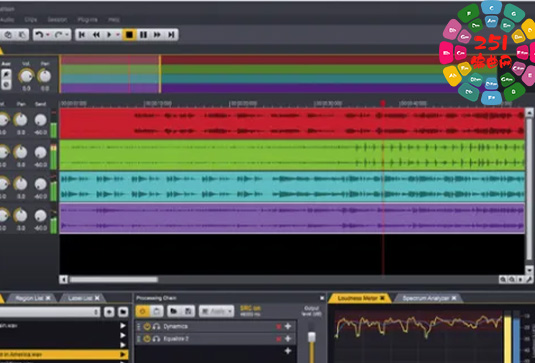The width and height of the screenshot is (535, 363).
Task: Close the Loudness Meter tab
Action: [383, 299]
